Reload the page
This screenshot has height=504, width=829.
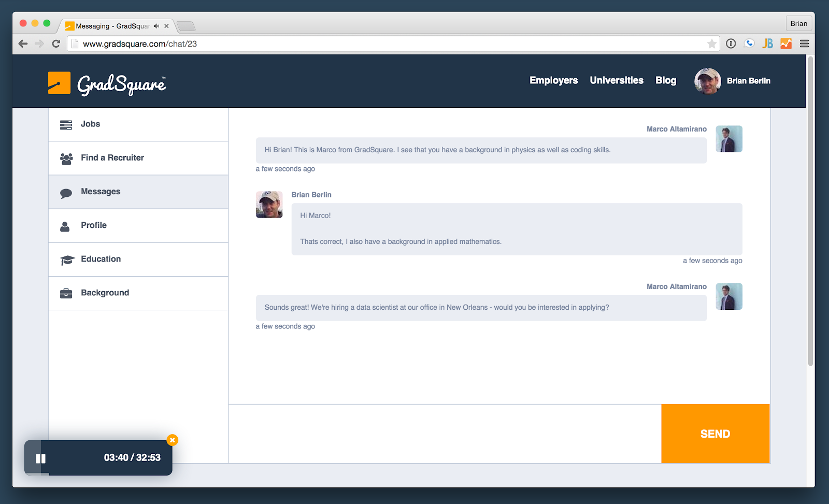(56, 44)
